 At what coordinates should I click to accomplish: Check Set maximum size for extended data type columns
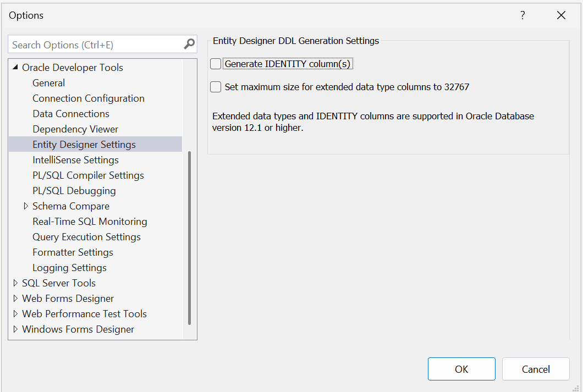pyautogui.click(x=215, y=86)
